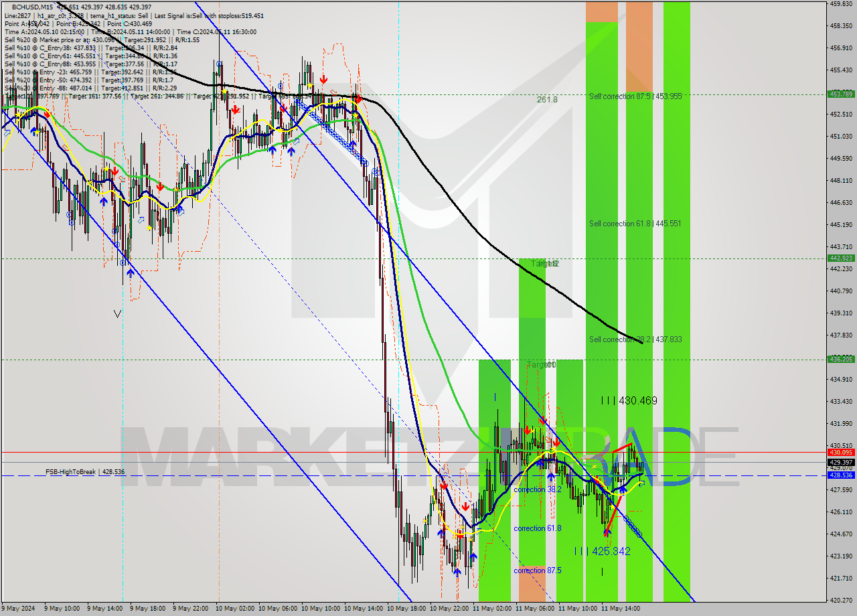Click 439.310 on the price axis
Image resolution: width=857 pixels, height=616 pixels.
[x=841, y=313]
